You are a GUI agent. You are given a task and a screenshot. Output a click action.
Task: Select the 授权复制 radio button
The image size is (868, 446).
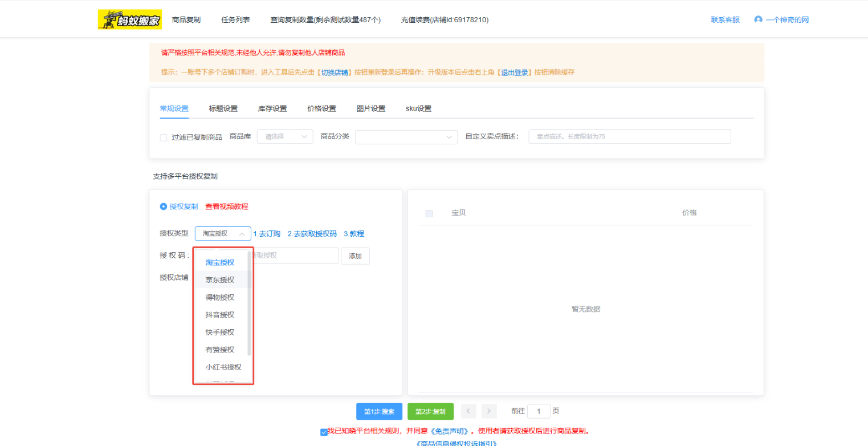tap(164, 206)
